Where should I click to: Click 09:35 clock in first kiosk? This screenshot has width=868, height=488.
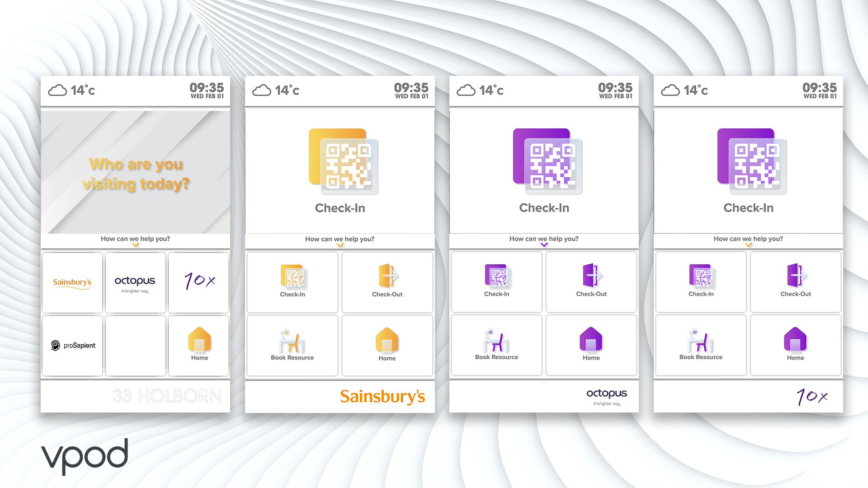point(207,87)
